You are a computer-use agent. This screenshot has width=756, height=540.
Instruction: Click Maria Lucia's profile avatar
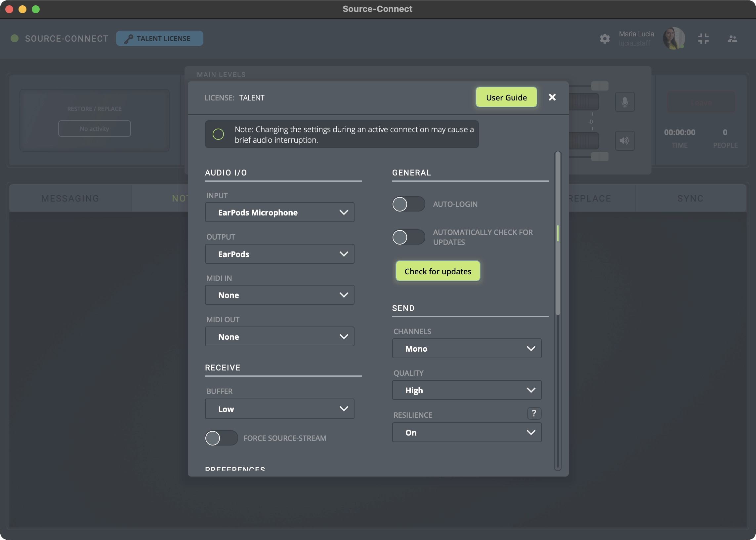673,38
